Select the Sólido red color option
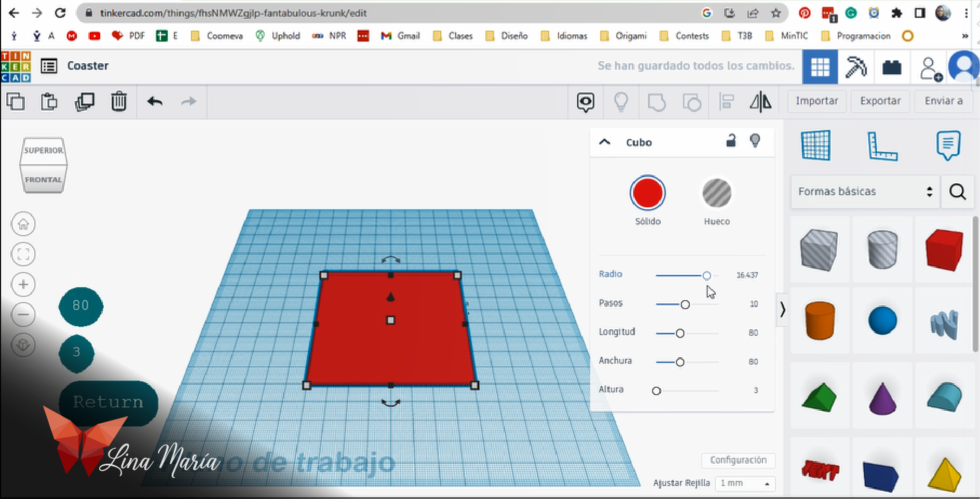980x499 pixels. tap(648, 193)
